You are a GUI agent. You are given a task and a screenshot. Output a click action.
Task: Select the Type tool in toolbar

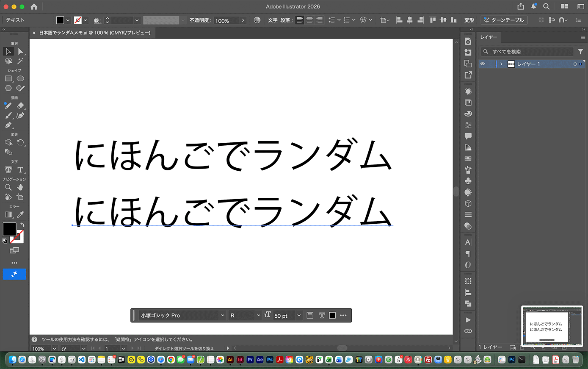(20, 169)
